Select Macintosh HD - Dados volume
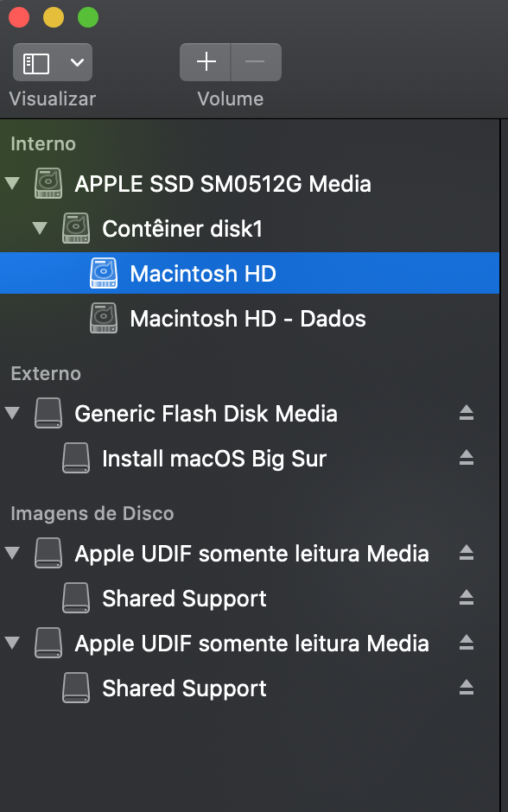 click(250, 319)
